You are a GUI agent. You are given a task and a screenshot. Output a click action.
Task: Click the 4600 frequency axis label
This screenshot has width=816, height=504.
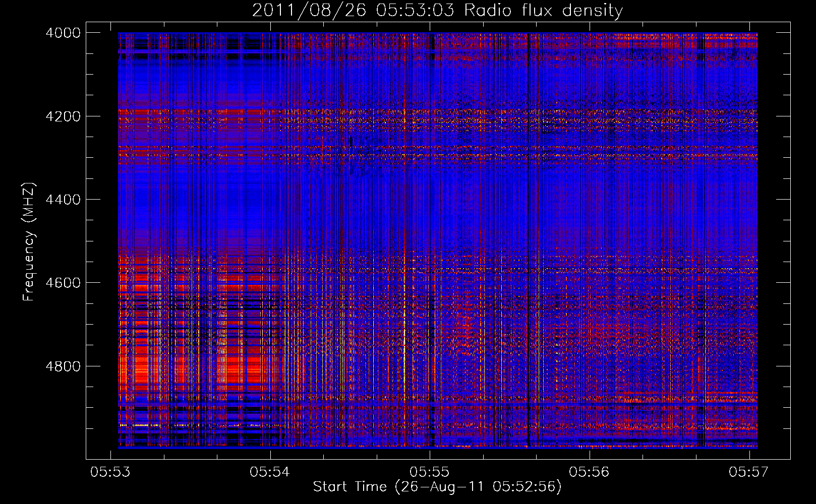63,283
